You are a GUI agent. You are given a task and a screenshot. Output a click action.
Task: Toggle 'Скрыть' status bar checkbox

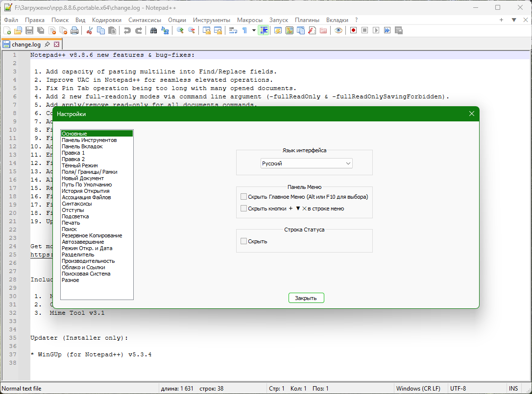[x=243, y=241]
